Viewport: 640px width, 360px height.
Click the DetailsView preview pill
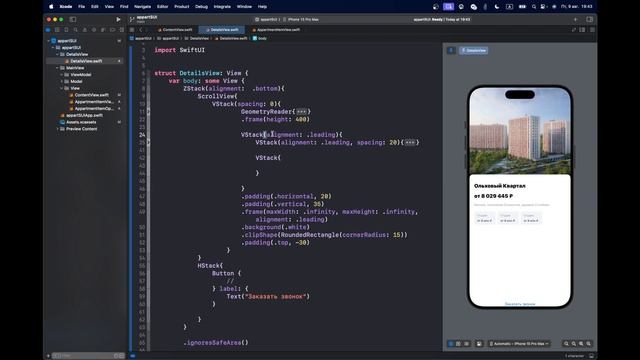pos(473,51)
